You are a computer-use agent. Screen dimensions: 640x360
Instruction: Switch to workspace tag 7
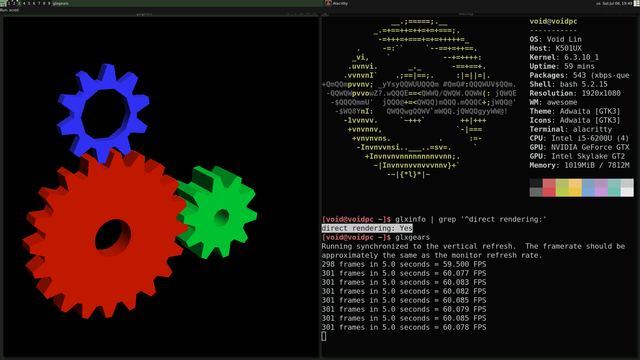39,3
